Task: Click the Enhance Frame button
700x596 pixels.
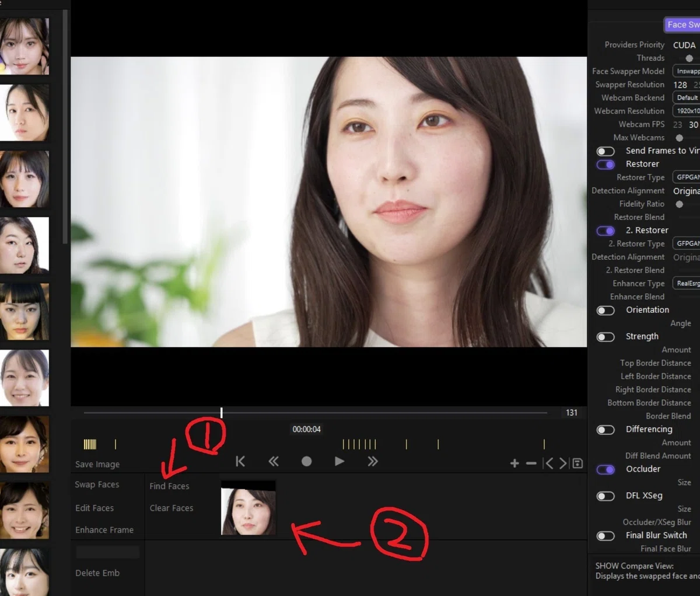Action: pyautogui.click(x=104, y=530)
